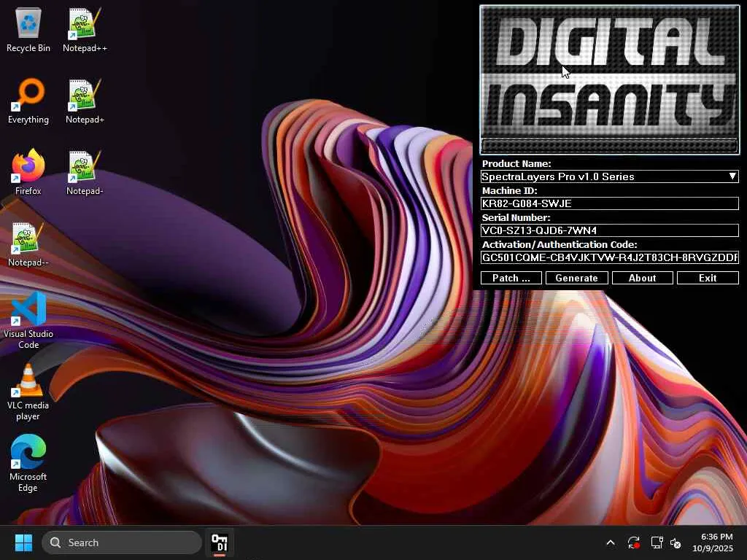The height and width of the screenshot is (560, 747).
Task: Click the Exit button
Action: (x=708, y=278)
